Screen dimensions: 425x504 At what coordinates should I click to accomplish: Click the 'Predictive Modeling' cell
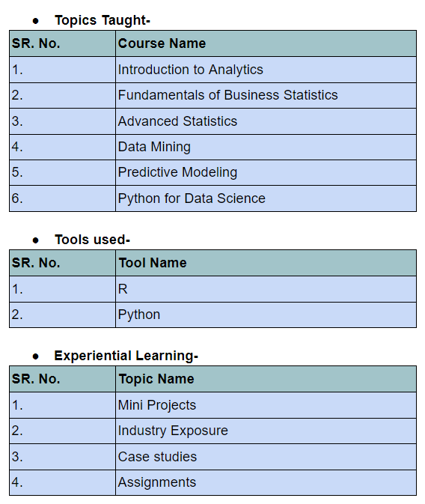pos(266,172)
